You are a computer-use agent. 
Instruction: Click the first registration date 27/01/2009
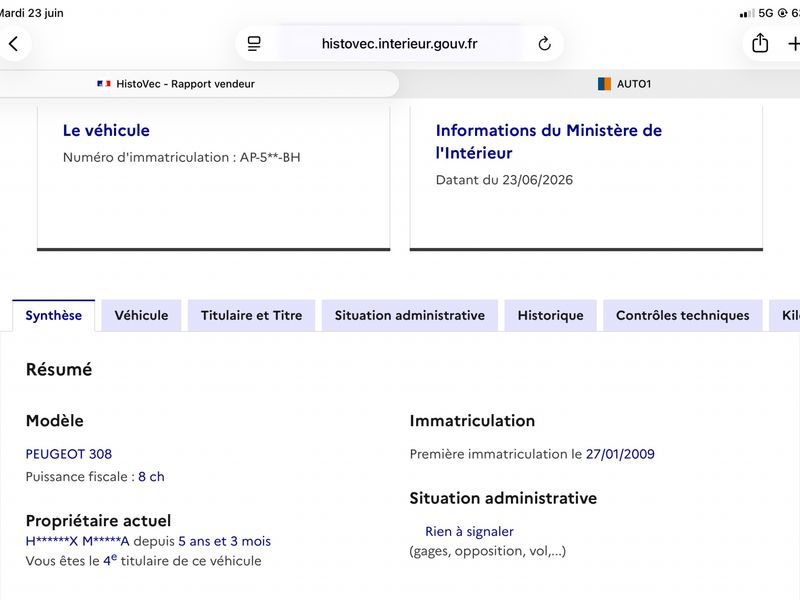coord(620,454)
